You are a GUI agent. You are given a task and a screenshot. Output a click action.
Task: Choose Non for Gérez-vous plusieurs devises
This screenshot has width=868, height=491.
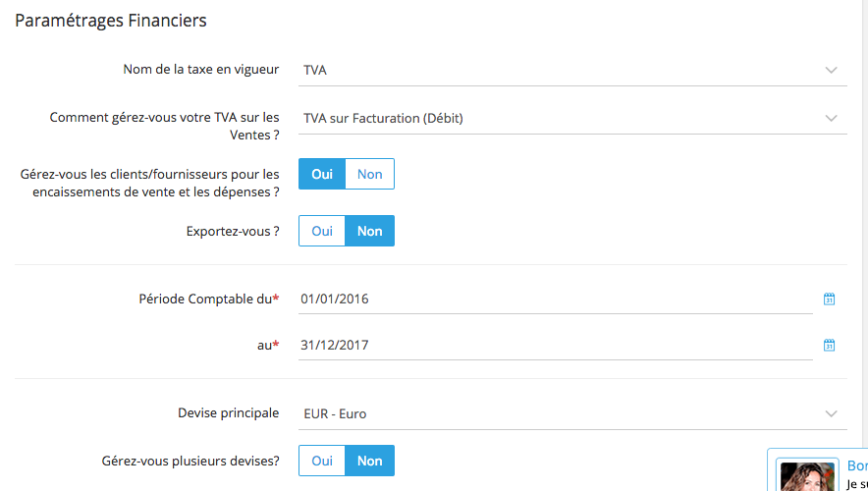(x=370, y=461)
